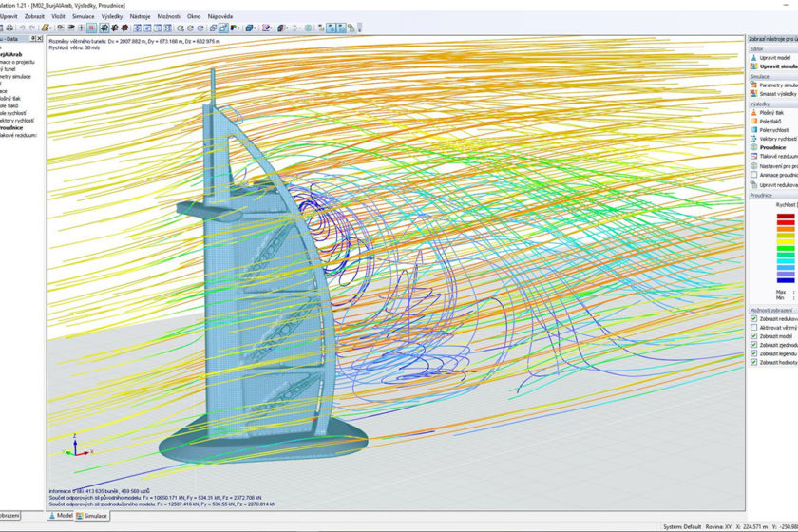The width and height of the screenshot is (798, 532).
Task: Click the Vektory rychlostí icon in the right panel
Action: tap(753, 139)
